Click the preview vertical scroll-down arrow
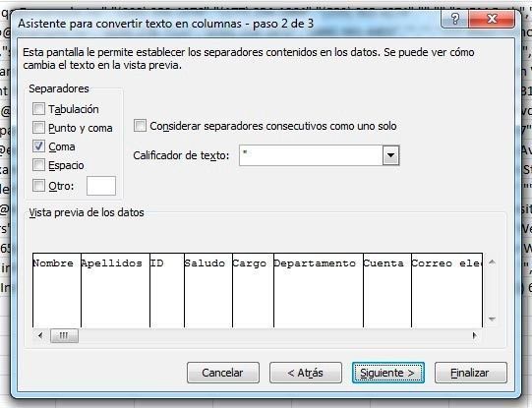This screenshot has width=532, height=408. tap(492, 319)
